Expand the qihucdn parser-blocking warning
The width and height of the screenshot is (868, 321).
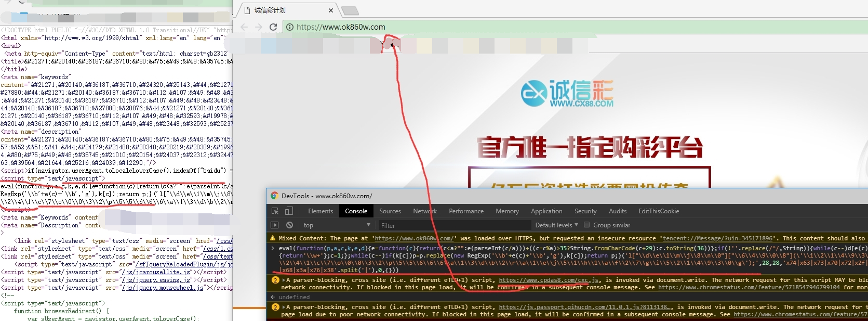284,307
